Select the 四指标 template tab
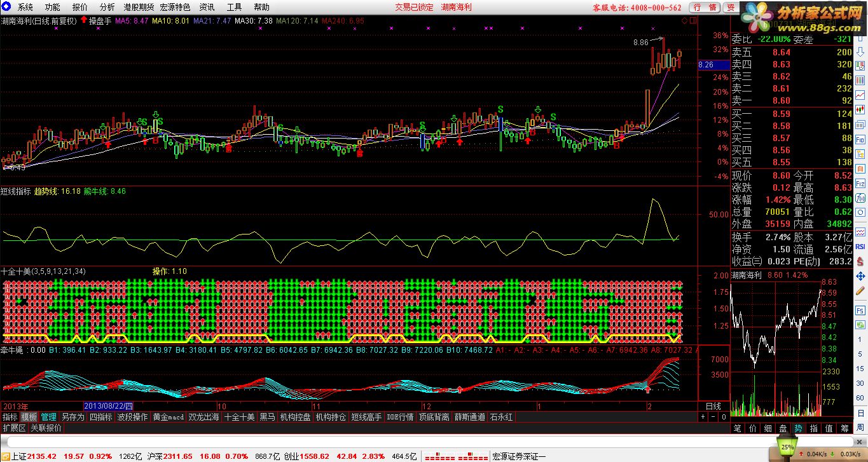868x462 pixels. [x=100, y=417]
